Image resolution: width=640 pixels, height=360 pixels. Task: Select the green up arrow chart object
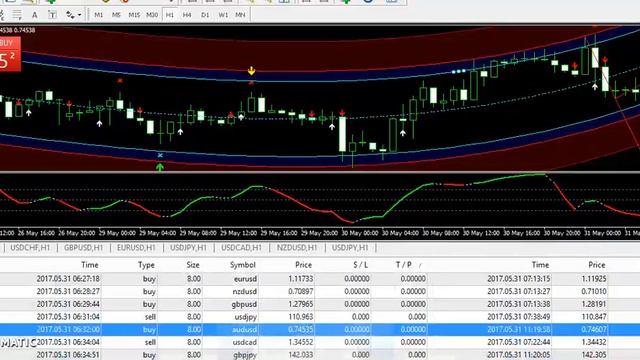point(160,167)
